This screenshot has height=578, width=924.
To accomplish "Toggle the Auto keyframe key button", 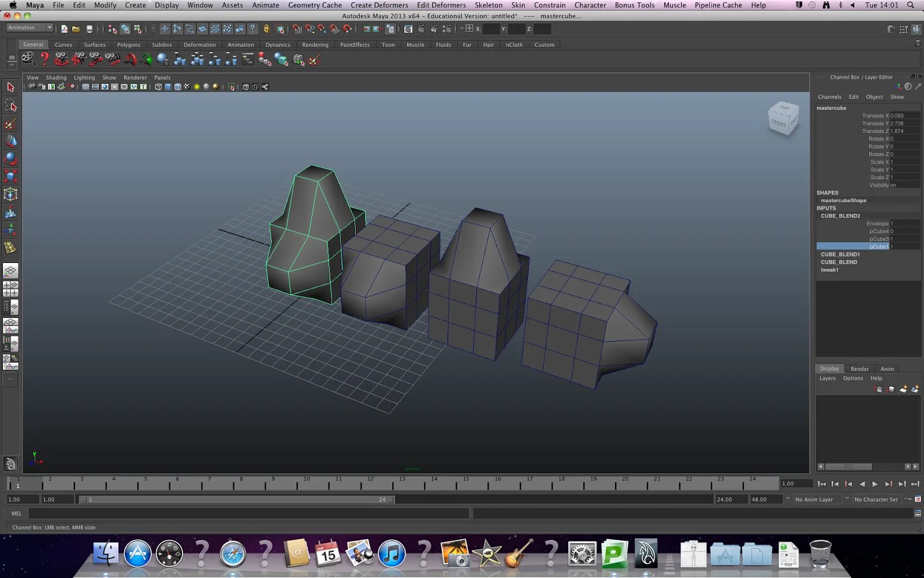I will 908,499.
